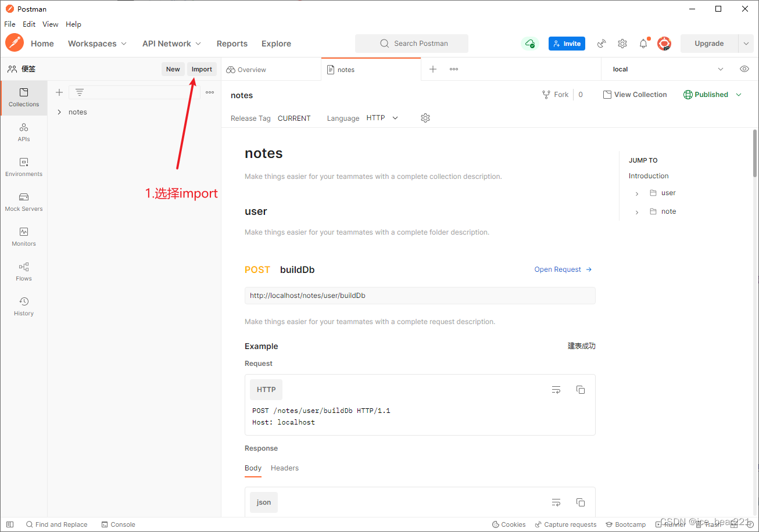The width and height of the screenshot is (759, 532).
Task: Open Cookies from the status bar
Action: (x=509, y=524)
